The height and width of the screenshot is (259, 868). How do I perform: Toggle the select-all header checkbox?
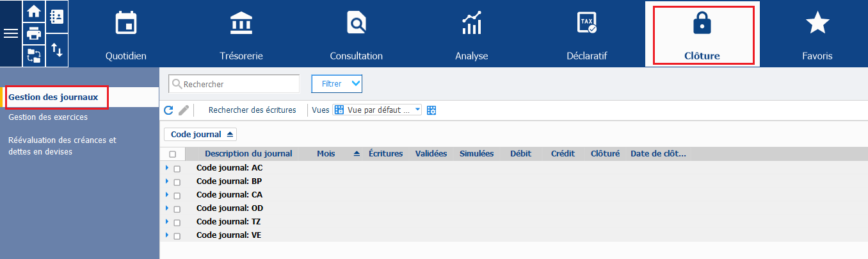pos(173,154)
